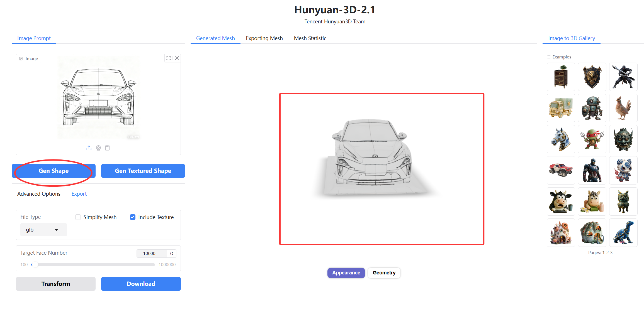Screen dimensions: 644x322
Task: Expand the image to fullscreen
Action: (x=168, y=58)
